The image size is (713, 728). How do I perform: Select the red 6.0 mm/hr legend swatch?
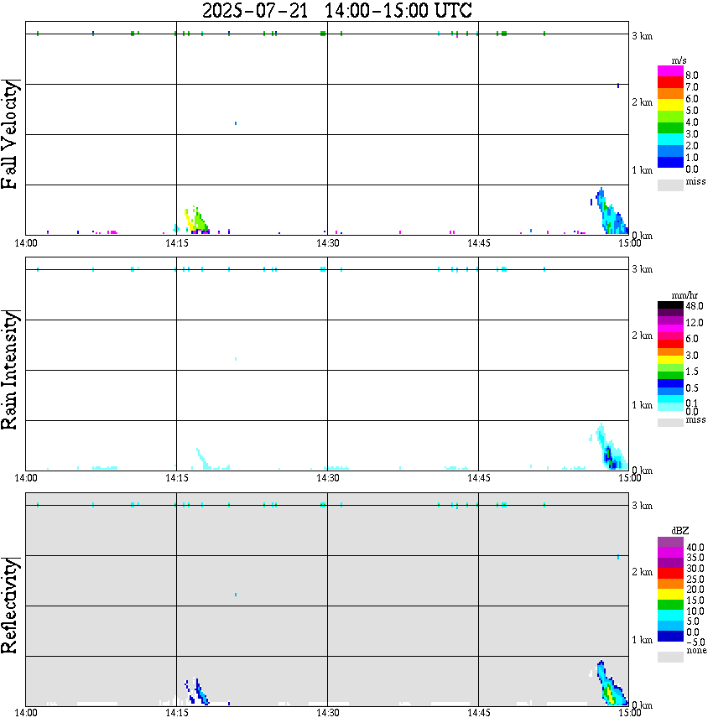(x=670, y=344)
